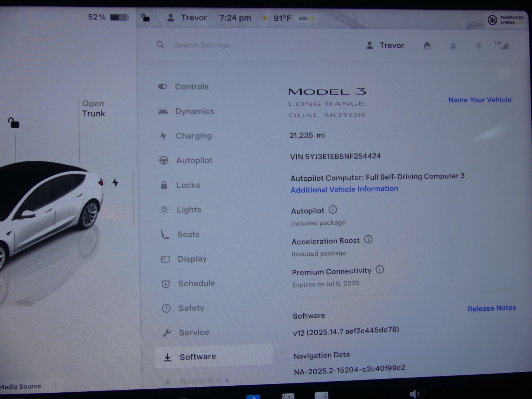Click the Autopilot info icon
Screen dimensions: 532x399
point(333,210)
